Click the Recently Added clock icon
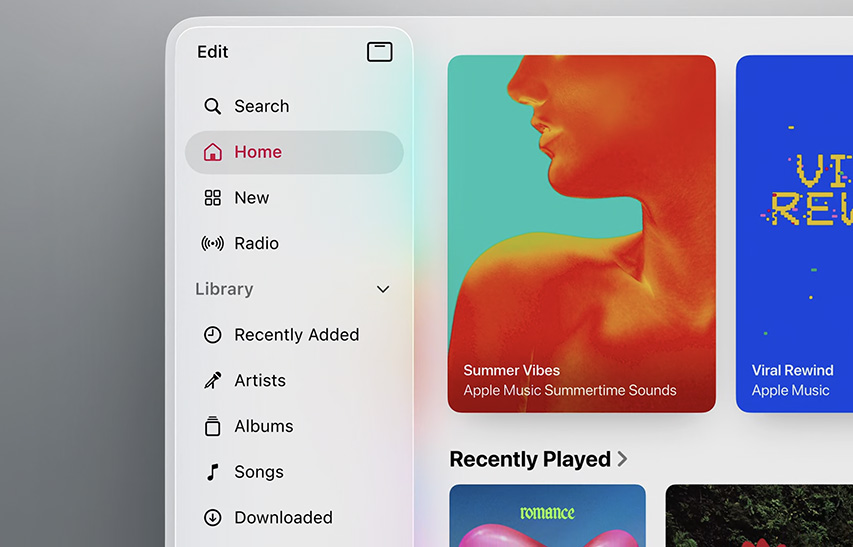853x547 pixels. (x=212, y=335)
